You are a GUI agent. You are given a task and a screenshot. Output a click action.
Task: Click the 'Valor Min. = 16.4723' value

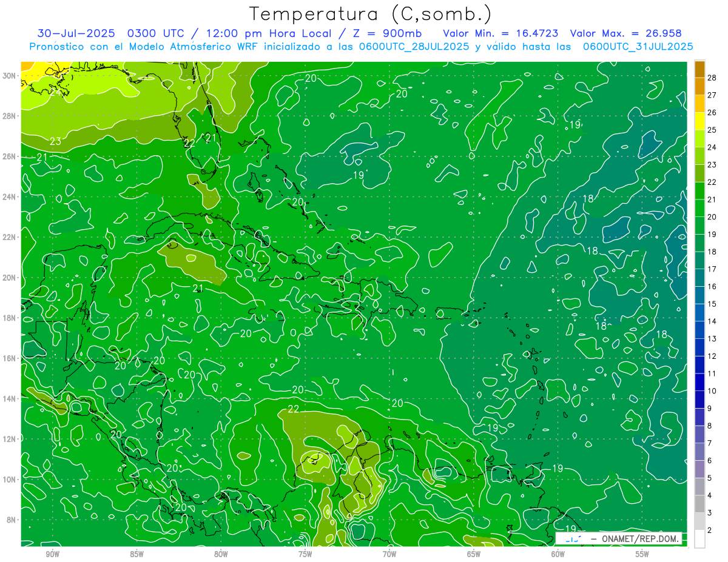point(500,33)
